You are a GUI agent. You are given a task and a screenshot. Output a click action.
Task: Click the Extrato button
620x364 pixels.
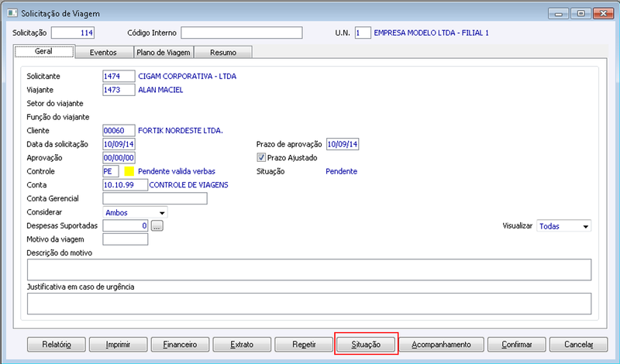242,345
